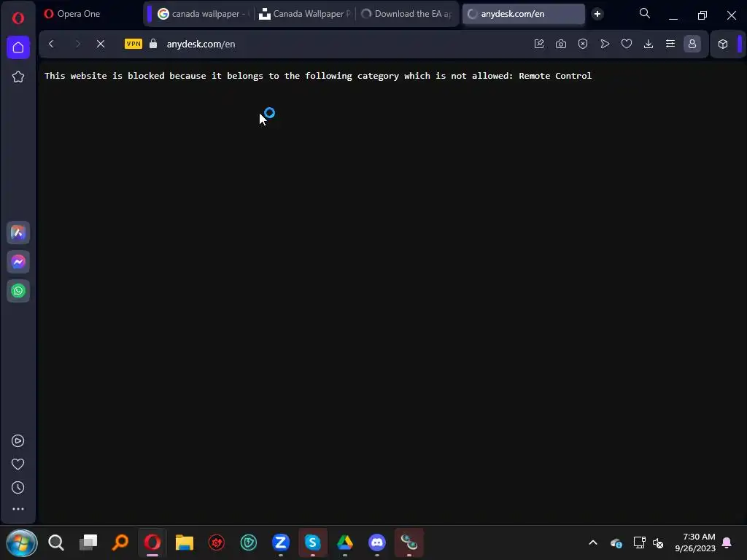Open the profile account icon
This screenshot has height=560, width=747.
point(692,44)
